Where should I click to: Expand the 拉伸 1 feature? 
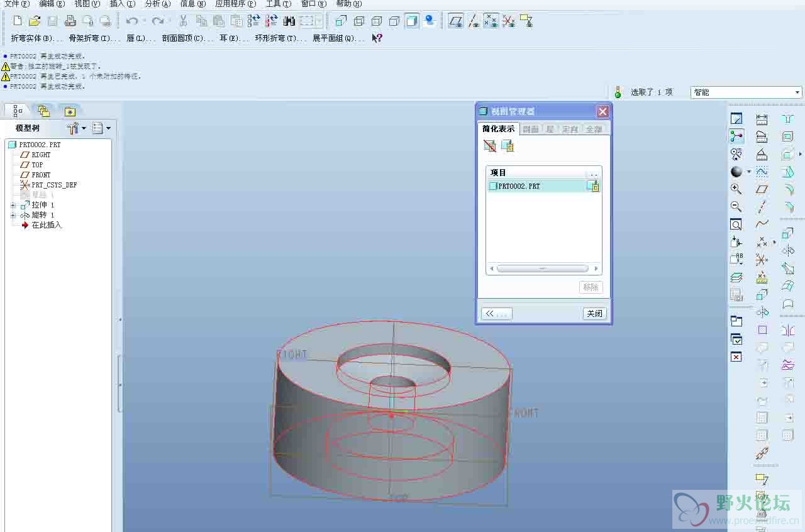(x=13, y=205)
